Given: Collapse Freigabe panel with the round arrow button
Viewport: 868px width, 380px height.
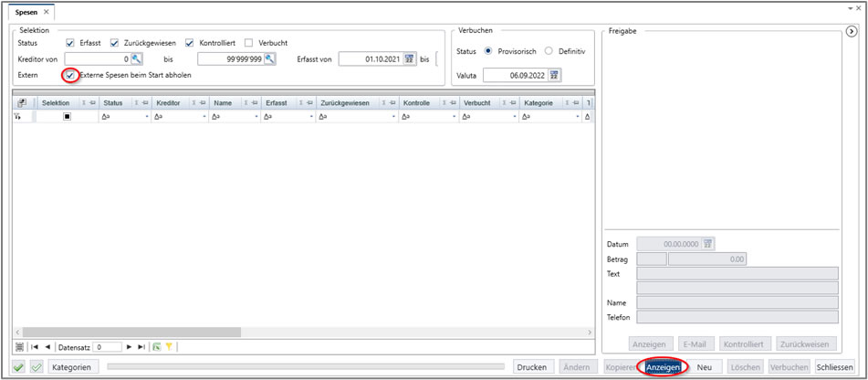Looking at the screenshot, I should click(x=852, y=32).
